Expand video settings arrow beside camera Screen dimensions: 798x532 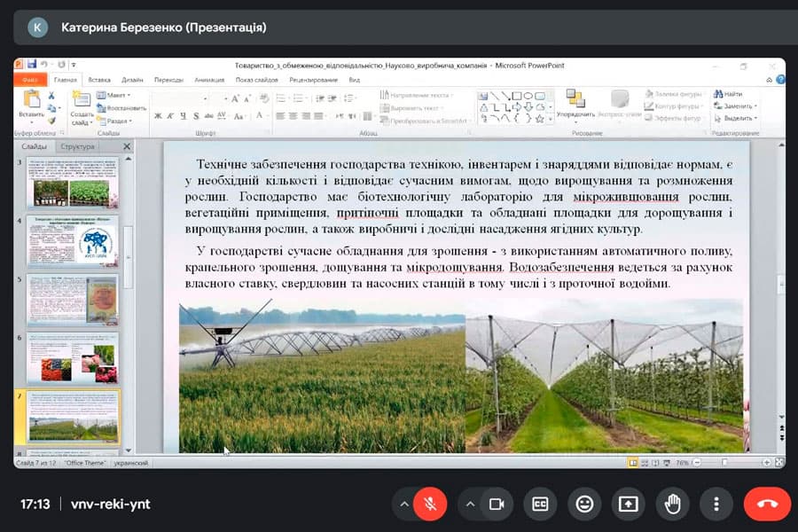pyautogui.click(x=469, y=504)
